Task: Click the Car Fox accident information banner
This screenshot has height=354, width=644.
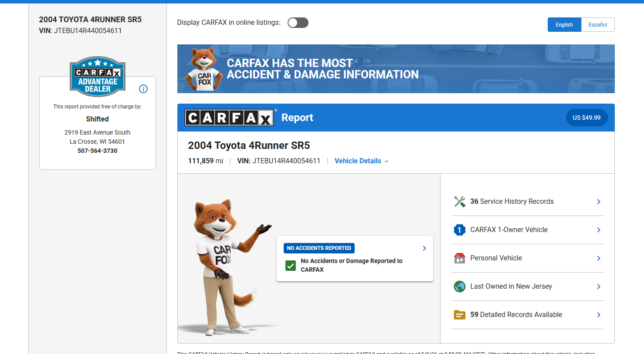Action: [x=396, y=69]
